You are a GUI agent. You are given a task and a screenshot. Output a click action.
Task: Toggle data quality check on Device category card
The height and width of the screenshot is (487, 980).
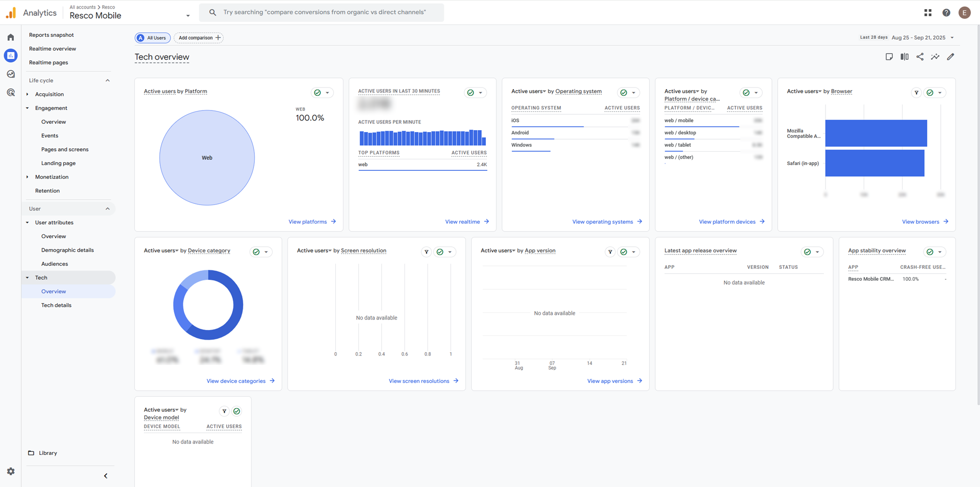point(256,252)
